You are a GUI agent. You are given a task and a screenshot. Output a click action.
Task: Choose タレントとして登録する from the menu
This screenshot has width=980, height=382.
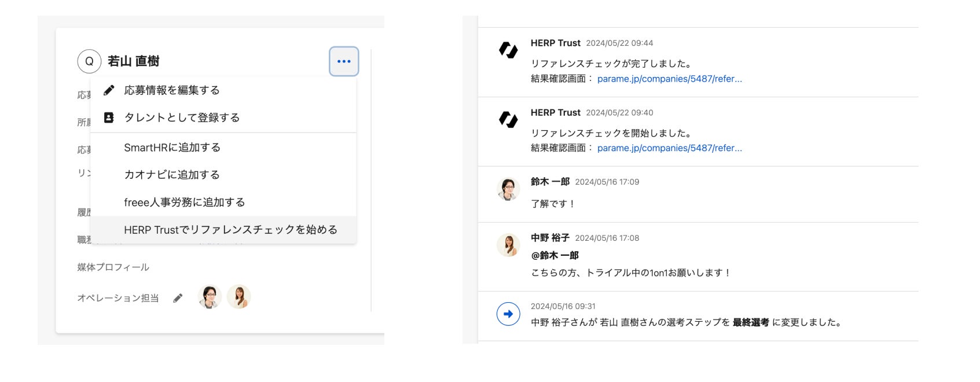223,117
